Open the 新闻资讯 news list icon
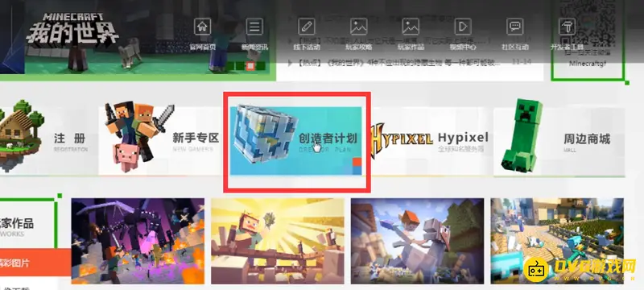Image resolution: width=644 pixels, height=290 pixels. [x=254, y=27]
